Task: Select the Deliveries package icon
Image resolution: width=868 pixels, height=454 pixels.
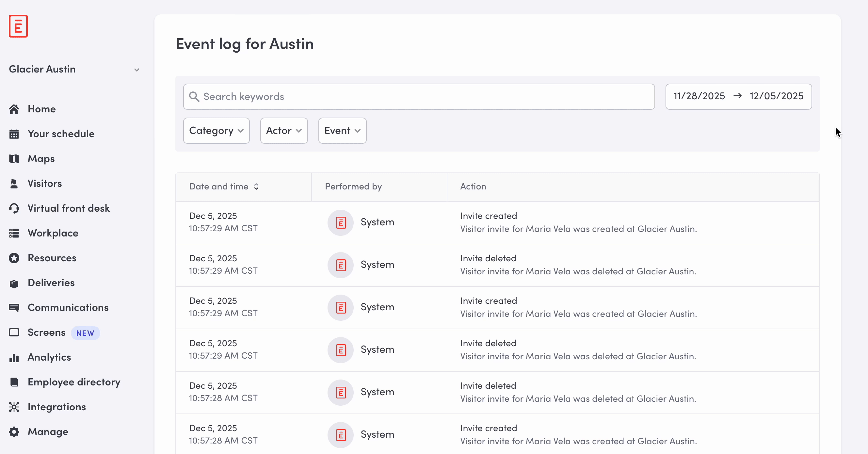Action: point(14,283)
